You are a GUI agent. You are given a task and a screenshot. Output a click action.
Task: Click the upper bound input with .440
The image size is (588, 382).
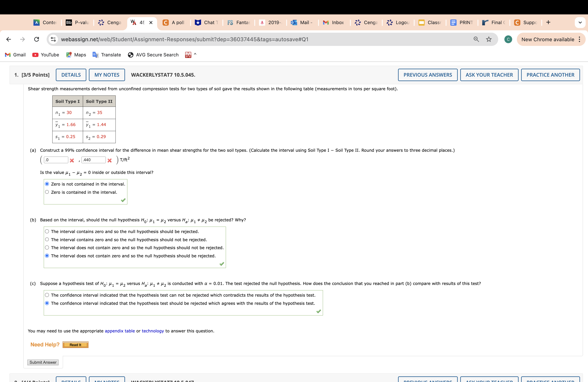click(94, 160)
